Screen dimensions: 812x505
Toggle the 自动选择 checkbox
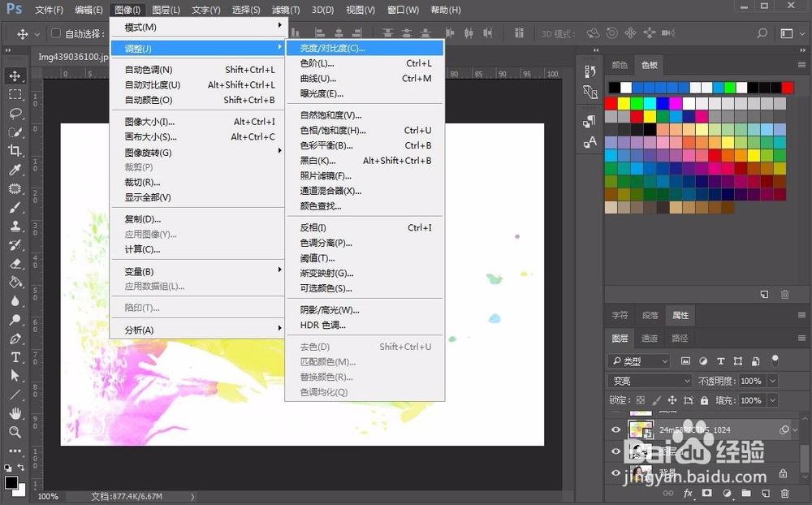56,33
